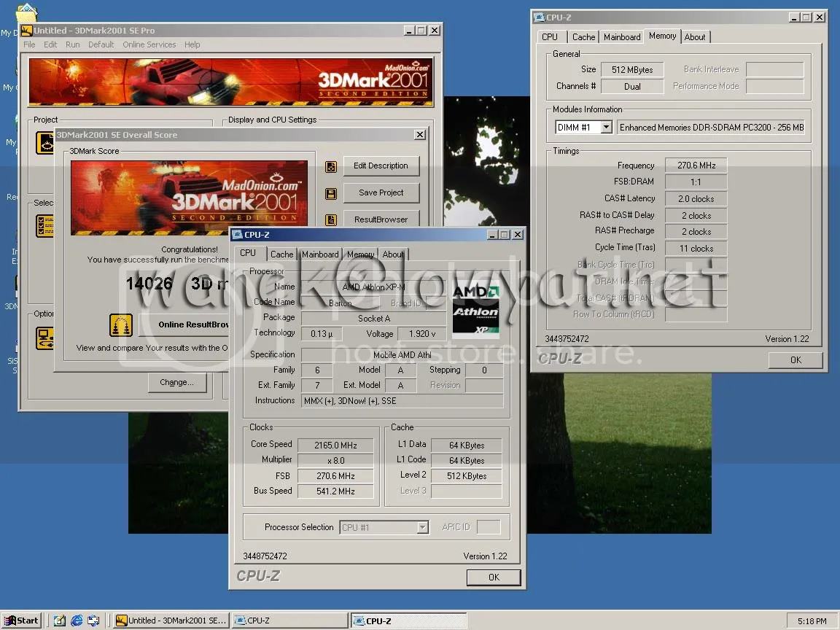Click the yellow Online ResultBrowser tree icon

[120, 325]
